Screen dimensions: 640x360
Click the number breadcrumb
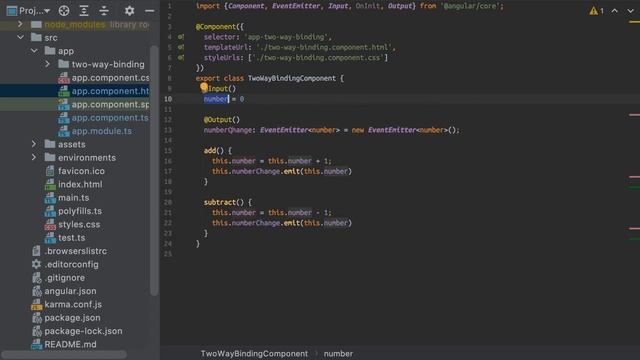point(338,354)
